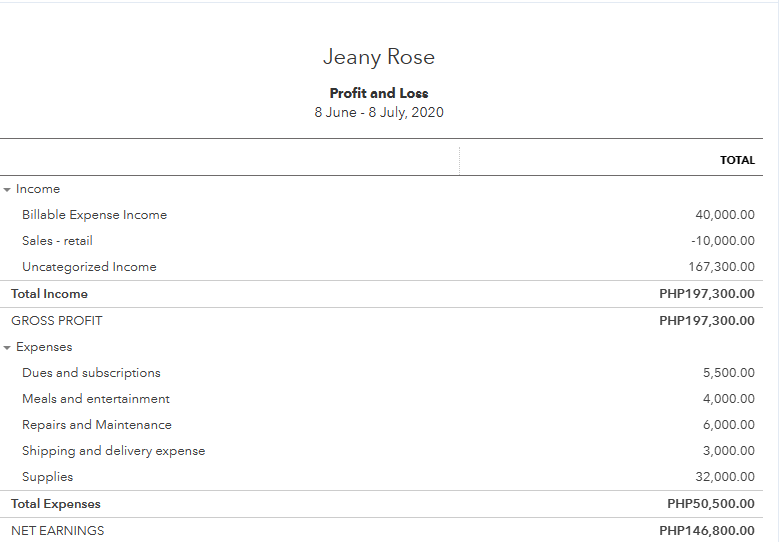
Task: Click the Jeany Rose company title
Action: tap(379, 57)
